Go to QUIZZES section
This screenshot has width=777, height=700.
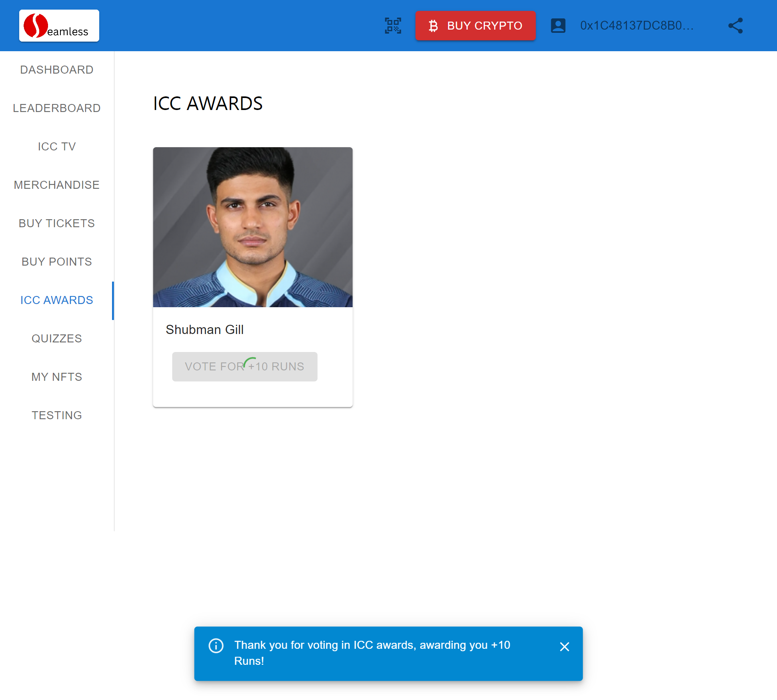57,338
